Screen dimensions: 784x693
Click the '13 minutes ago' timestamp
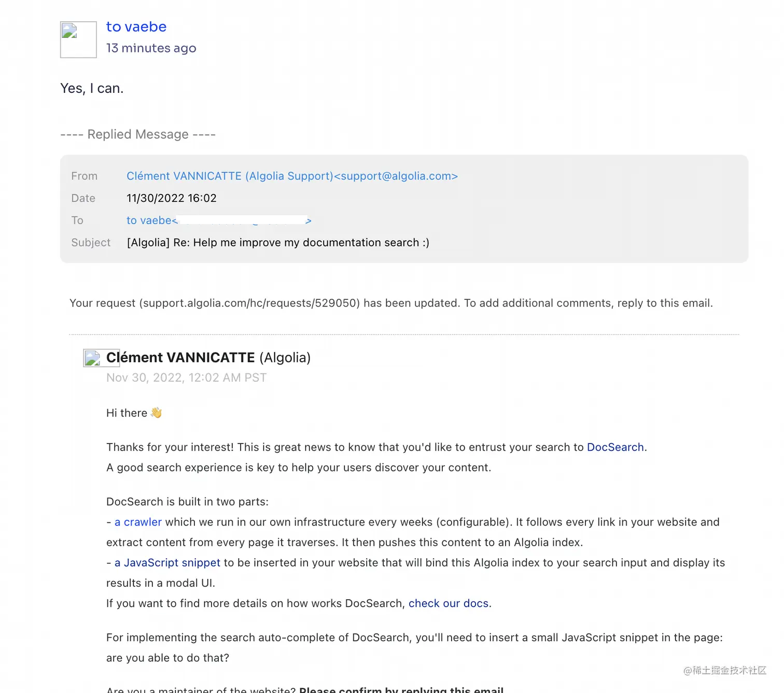click(151, 48)
